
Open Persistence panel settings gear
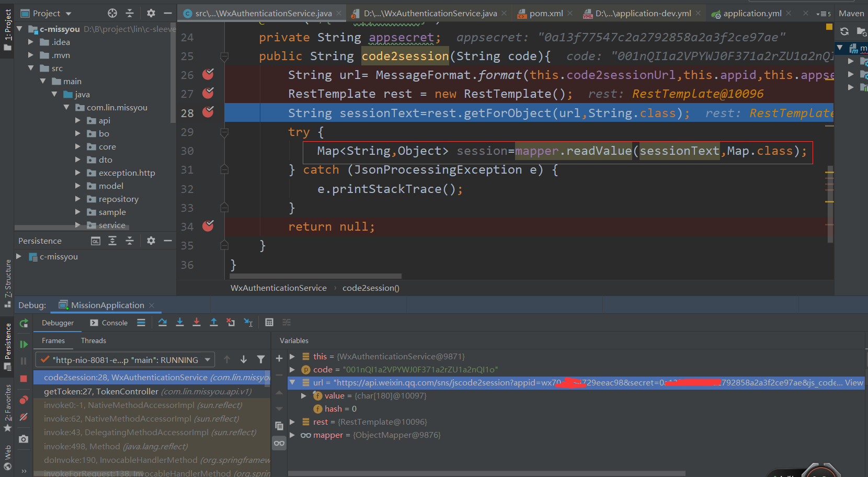(x=151, y=241)
